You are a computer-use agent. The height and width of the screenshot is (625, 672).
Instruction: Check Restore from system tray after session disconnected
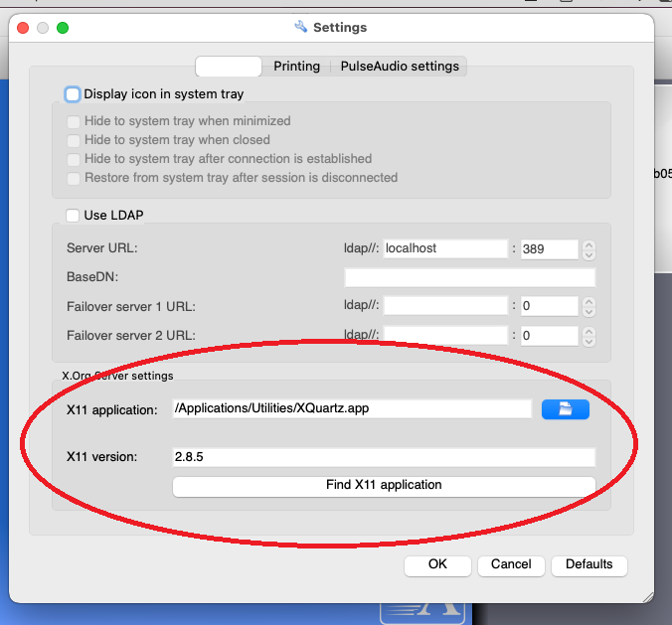tap(74, 178)
